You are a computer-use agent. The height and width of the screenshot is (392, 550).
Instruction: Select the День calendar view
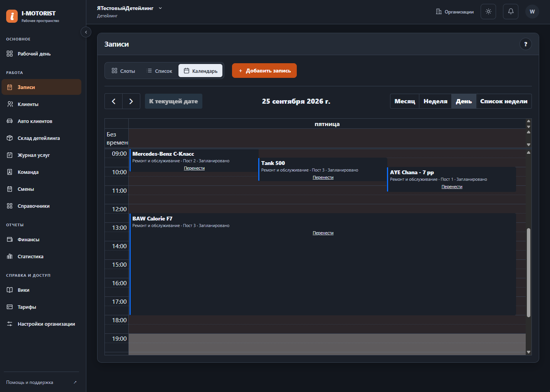(464, 101)
